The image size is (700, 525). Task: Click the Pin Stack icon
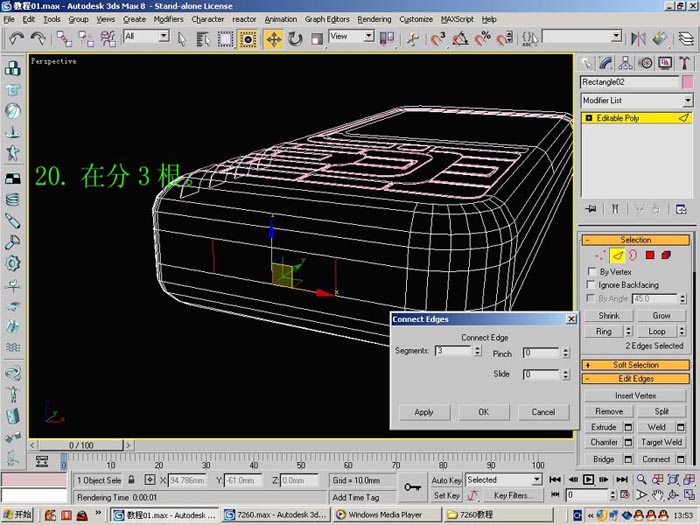(591, 209)
